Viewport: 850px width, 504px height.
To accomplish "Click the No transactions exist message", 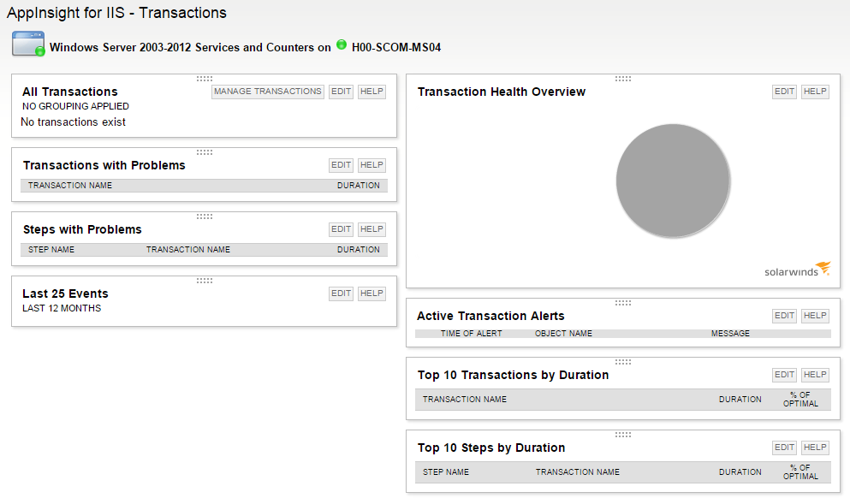I will pyautogui.click(x=73, y=122).
